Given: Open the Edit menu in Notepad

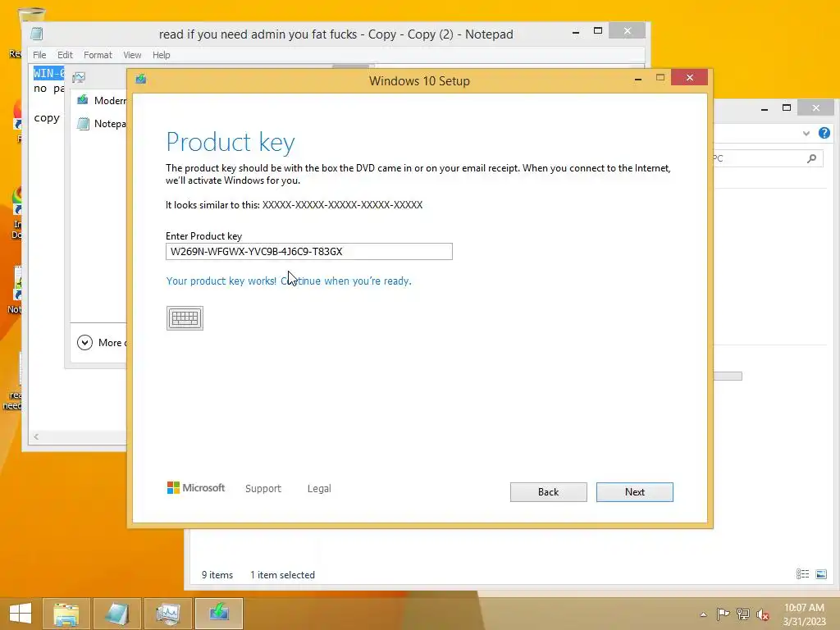Looking at the screenshot, I should [x=65, y=55].
